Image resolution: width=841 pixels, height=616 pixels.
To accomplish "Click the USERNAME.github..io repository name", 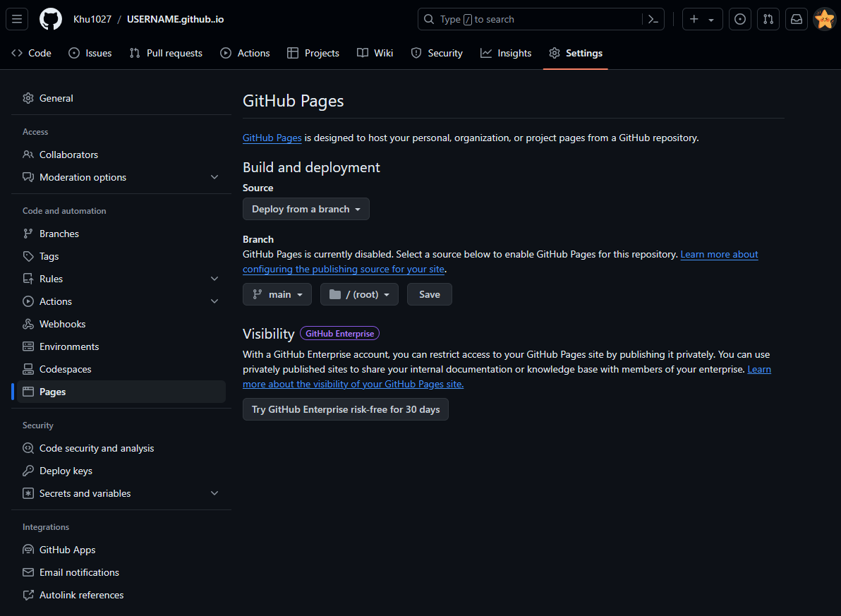I will click(176, 19).
